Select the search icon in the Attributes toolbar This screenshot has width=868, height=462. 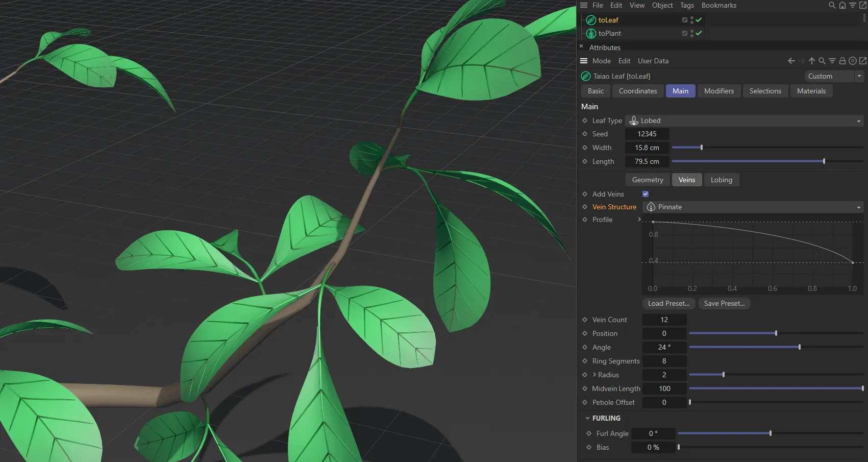[822, 61]
